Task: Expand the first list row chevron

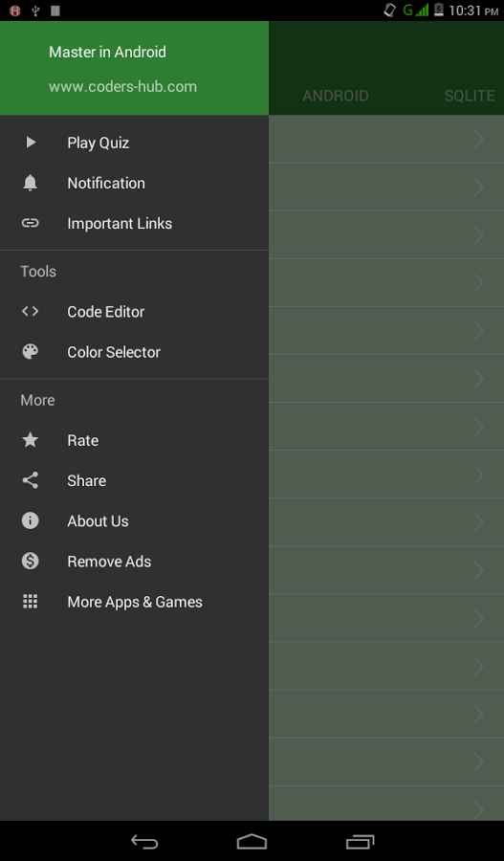Action: point(479,140)
